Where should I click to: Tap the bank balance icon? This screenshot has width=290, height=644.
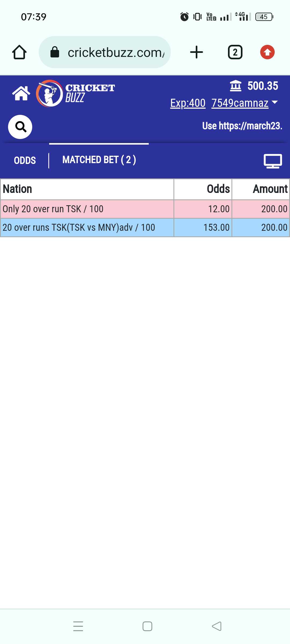tap(236, 86)
